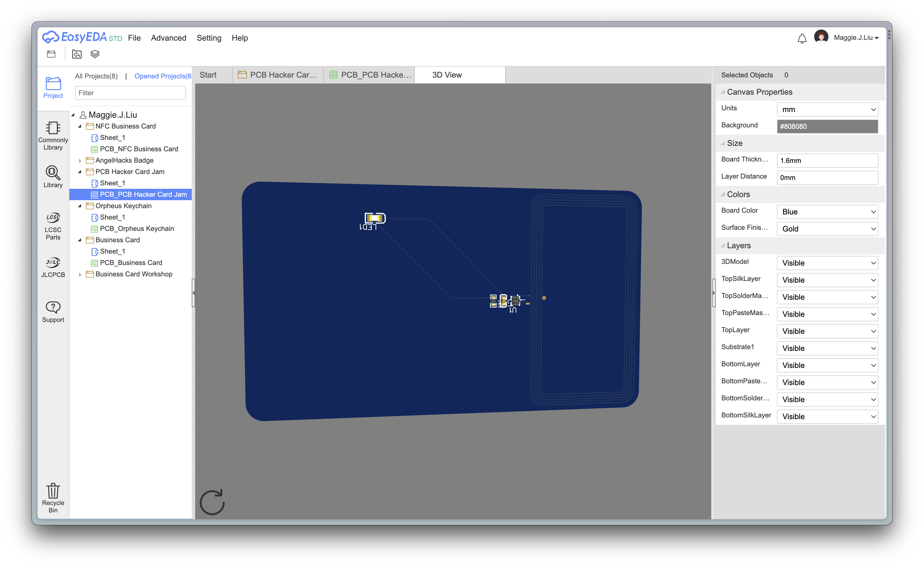Viewport: 924px width, 567px height.
Task: Collapse the Canvas Properties section
Action: click(x=723, y=92)
